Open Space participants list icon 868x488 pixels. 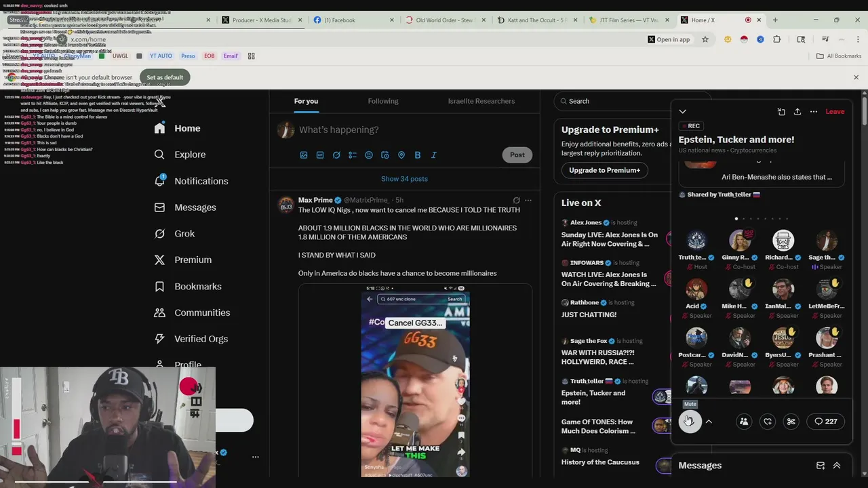click(744, 422)
